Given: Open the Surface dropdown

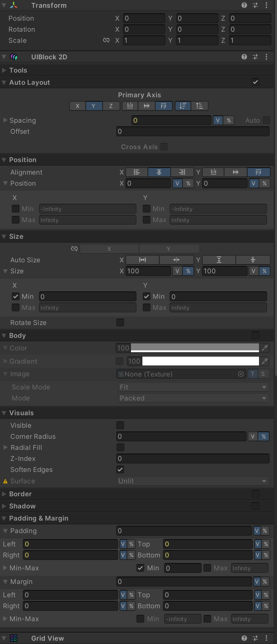Looking at the screenshot, I should (x=193, y=481).
